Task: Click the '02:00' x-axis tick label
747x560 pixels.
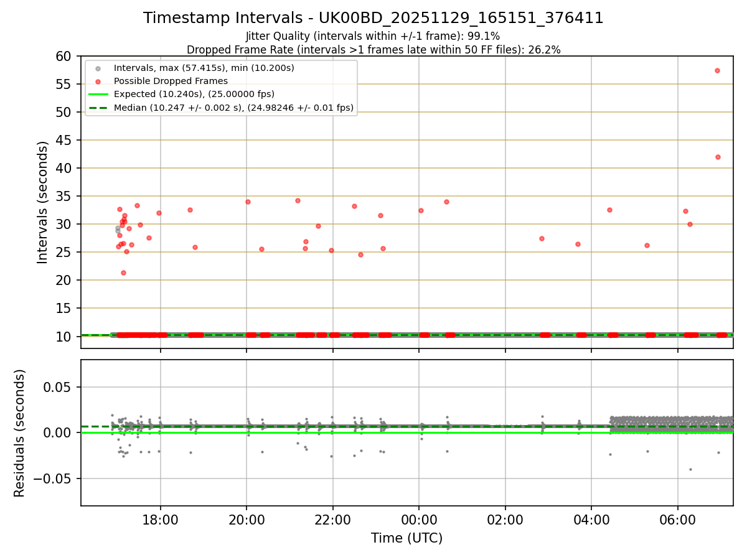Action: [505, 519]
